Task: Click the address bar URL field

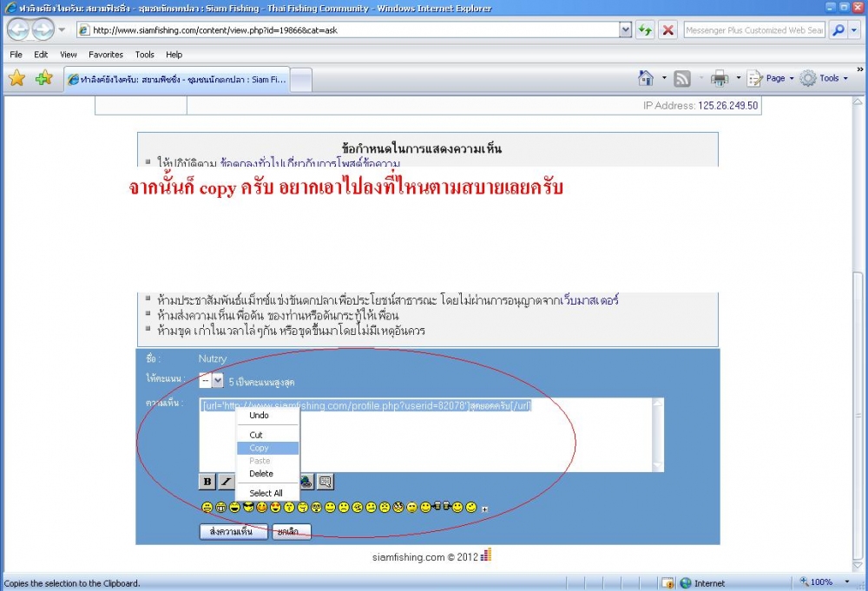Action: (x=348, y=30)
